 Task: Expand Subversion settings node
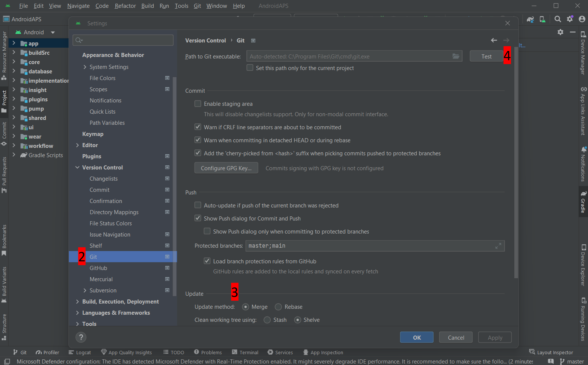85,290
